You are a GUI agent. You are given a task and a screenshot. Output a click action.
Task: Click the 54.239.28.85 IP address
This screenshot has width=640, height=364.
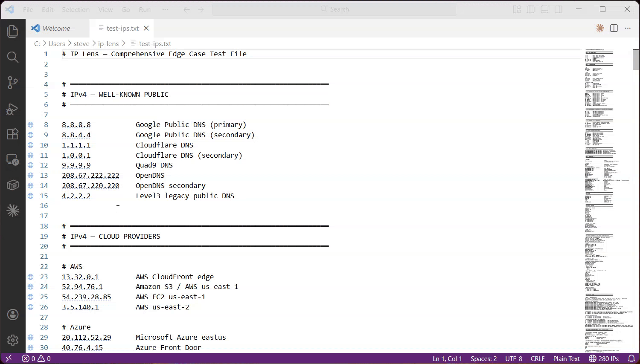coord(87,297)
